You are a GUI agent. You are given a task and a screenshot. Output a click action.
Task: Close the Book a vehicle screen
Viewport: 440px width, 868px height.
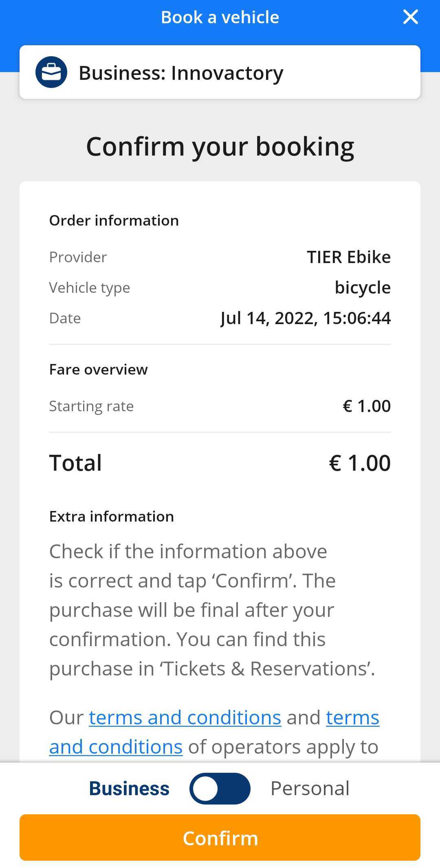[x=410, y=17]
